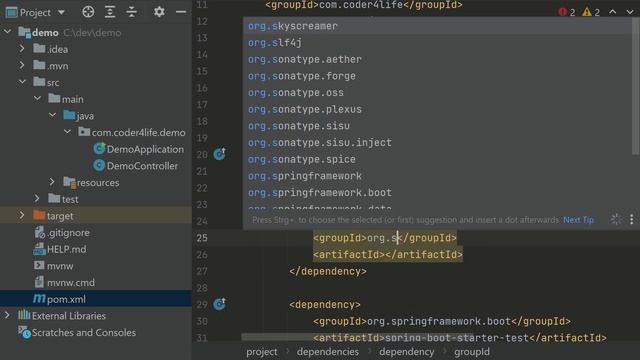Collapse the main folder
This screenshot has height=360, width=640.
[38, 98]
